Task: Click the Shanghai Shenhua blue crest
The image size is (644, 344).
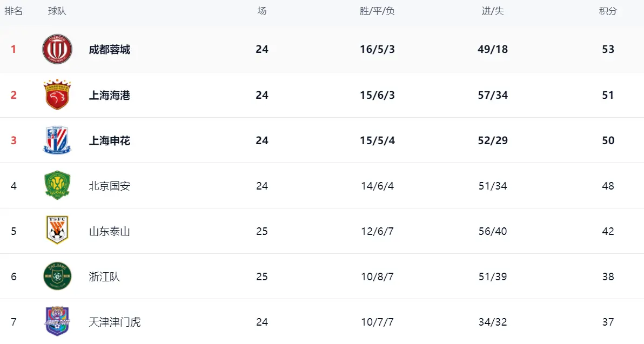Action: tap(57, 140)
